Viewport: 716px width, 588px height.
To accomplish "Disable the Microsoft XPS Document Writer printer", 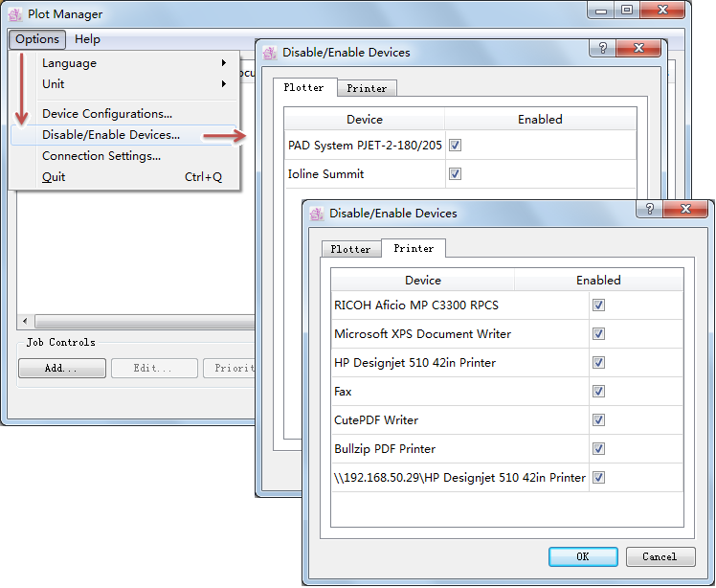I will [x=598, y=334].
